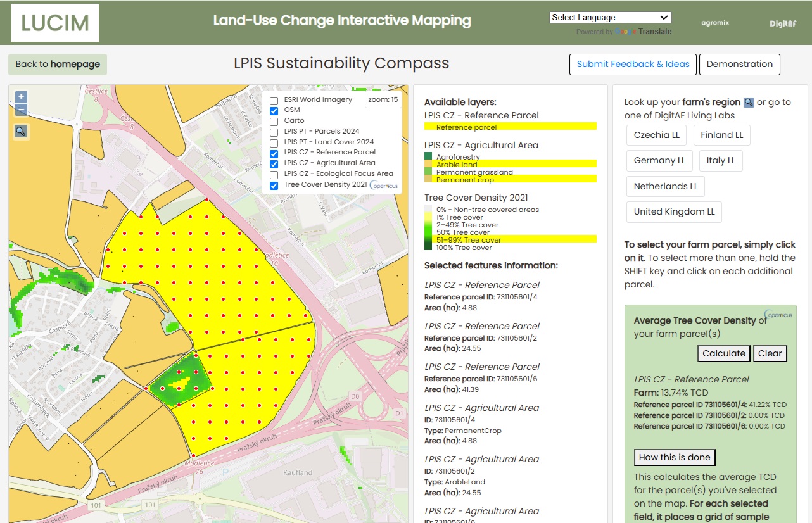Screen dimensions: 812x523
Task: Click the Agroforestry legend color swatch
Action: pos(428,156)
